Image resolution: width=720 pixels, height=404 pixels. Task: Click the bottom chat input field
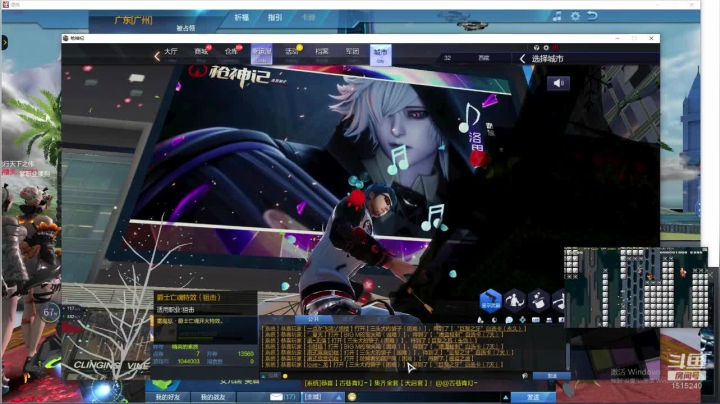[429, 397]
